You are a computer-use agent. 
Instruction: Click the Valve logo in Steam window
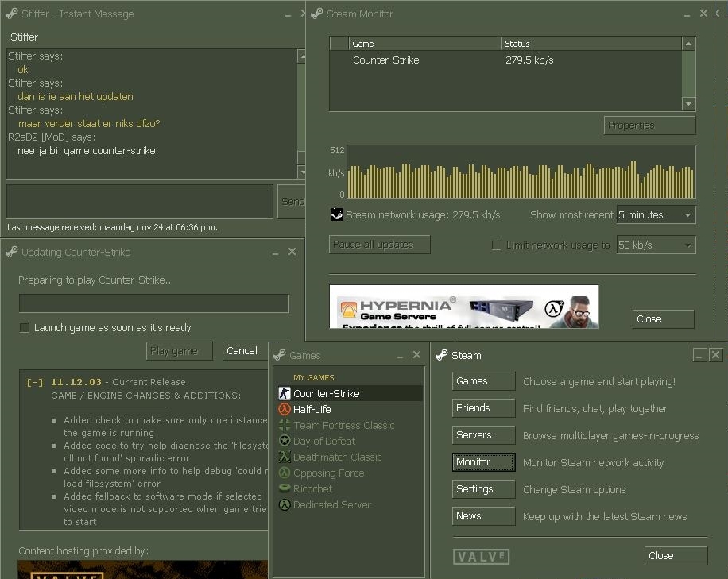pyautogui.click(x=481, y=556)
